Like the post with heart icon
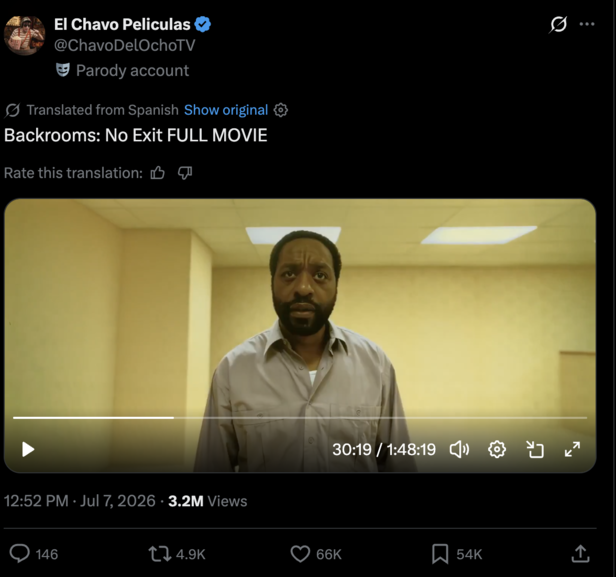 pos(300,554)
